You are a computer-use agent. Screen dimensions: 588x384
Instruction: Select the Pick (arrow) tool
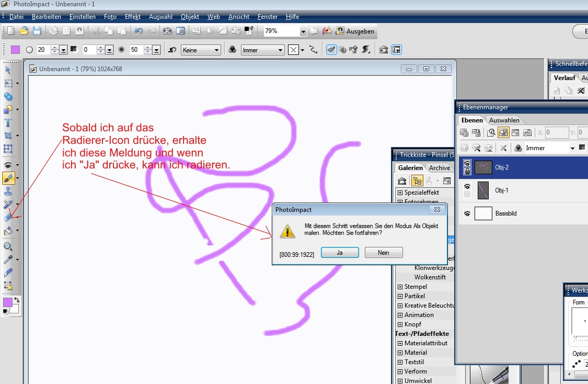8,70
